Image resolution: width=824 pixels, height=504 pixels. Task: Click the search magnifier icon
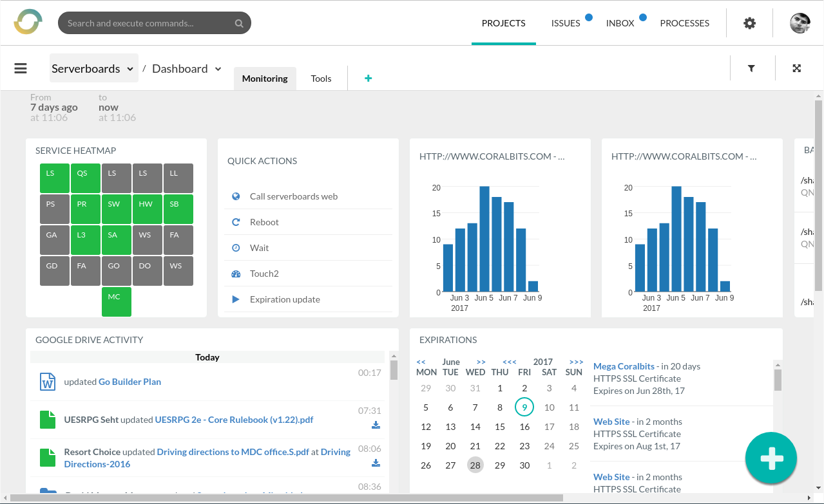(x=239, y=23)
